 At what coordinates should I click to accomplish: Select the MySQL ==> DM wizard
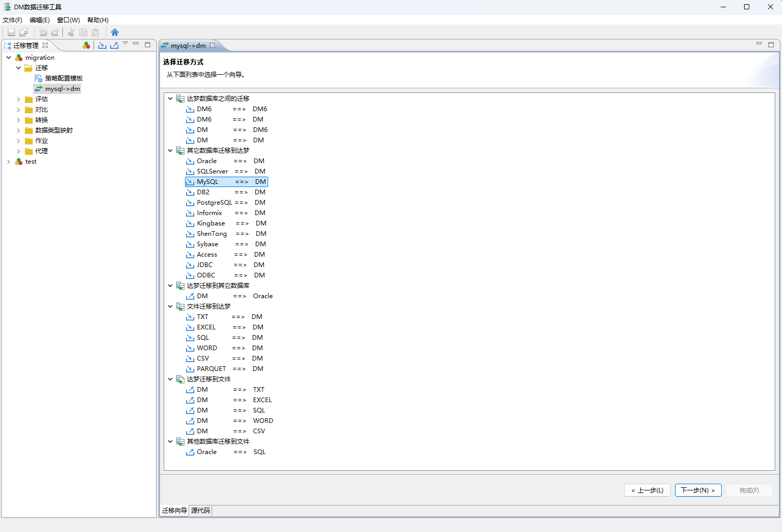pos(227,182)
